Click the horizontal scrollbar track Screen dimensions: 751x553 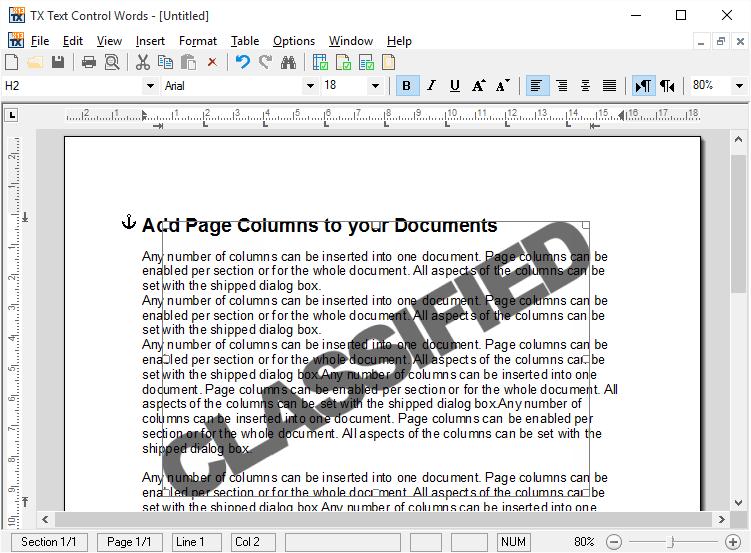point(383,519)
